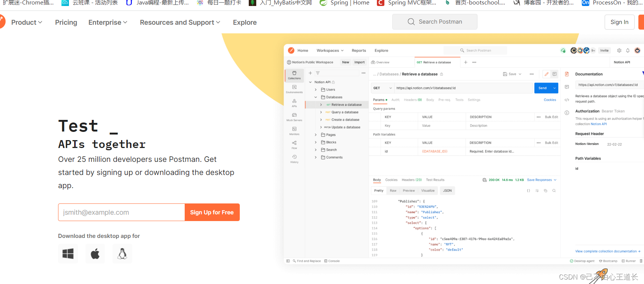
Task: Open View complete collection documentation link
Action: coord(608,251)
